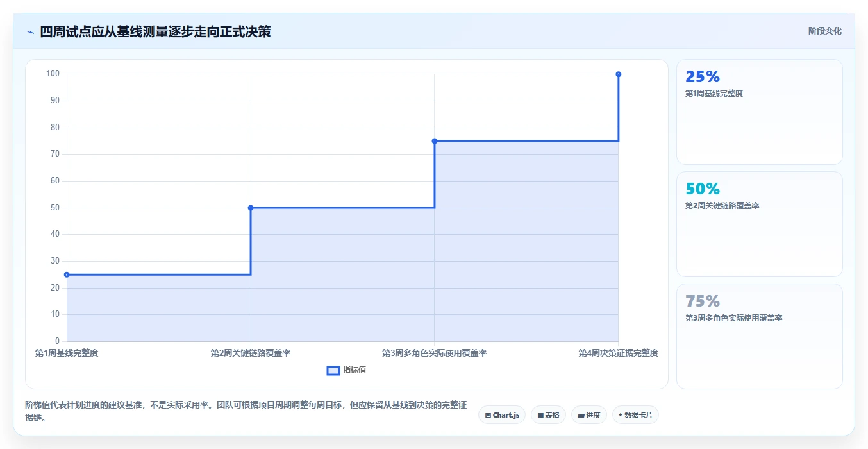The width and height of the screenshot is (868, 449).
Task: Click the 第2周关键链路覆盖率 card caption
Action: pos(722,206)
